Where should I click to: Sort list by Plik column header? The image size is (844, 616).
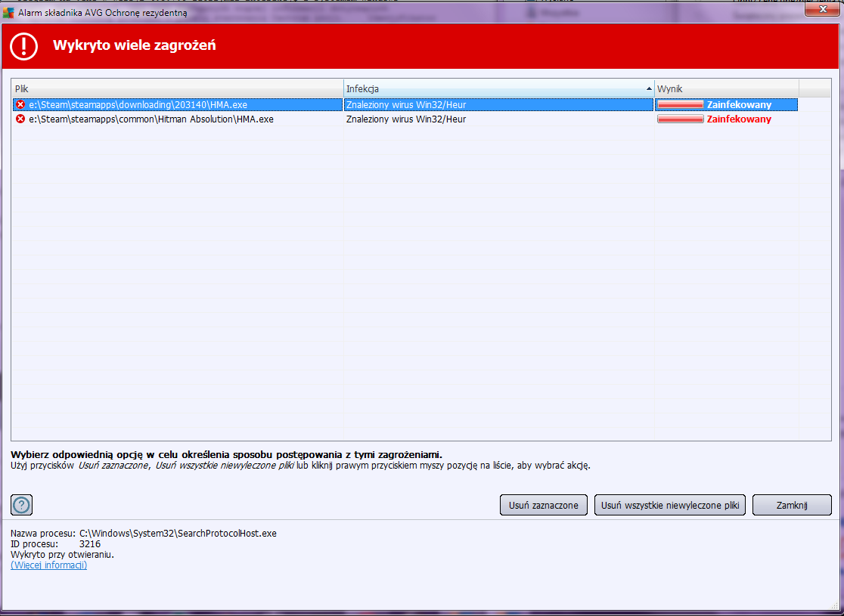pyautogui.click(x=178, y=88)
